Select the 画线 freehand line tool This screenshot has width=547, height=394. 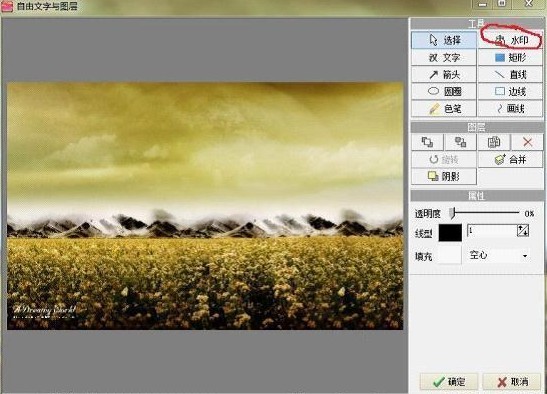(x=511, y=109)
